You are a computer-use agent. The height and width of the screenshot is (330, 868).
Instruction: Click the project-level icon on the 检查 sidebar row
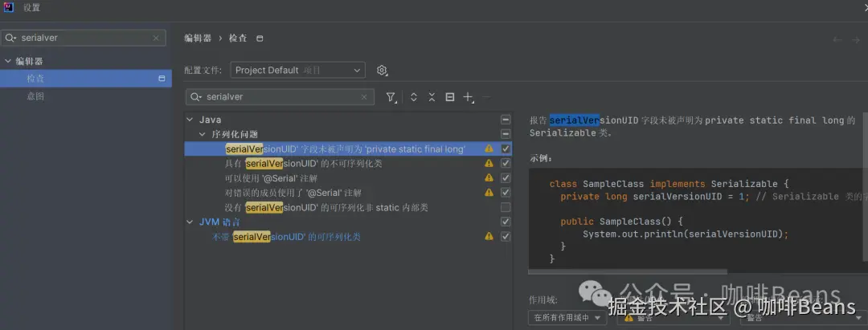coord(162,79)
